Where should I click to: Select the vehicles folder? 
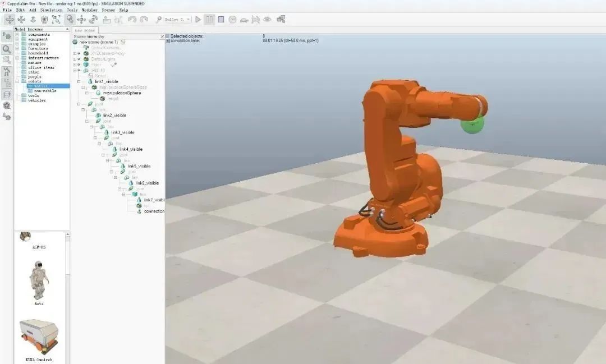click(x=36, y=100)
